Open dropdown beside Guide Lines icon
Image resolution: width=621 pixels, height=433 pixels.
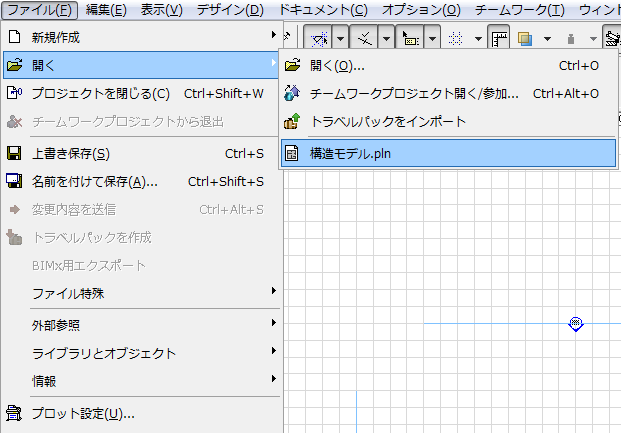340,39
